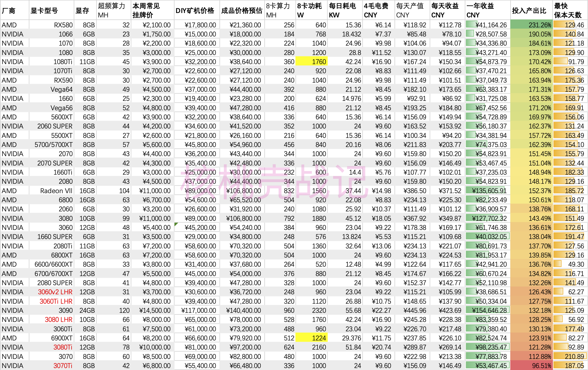Click the ¥135,605.91 yearly income cell
The width and height of the screenshot is (588, 370).
[x=488, y=191]
